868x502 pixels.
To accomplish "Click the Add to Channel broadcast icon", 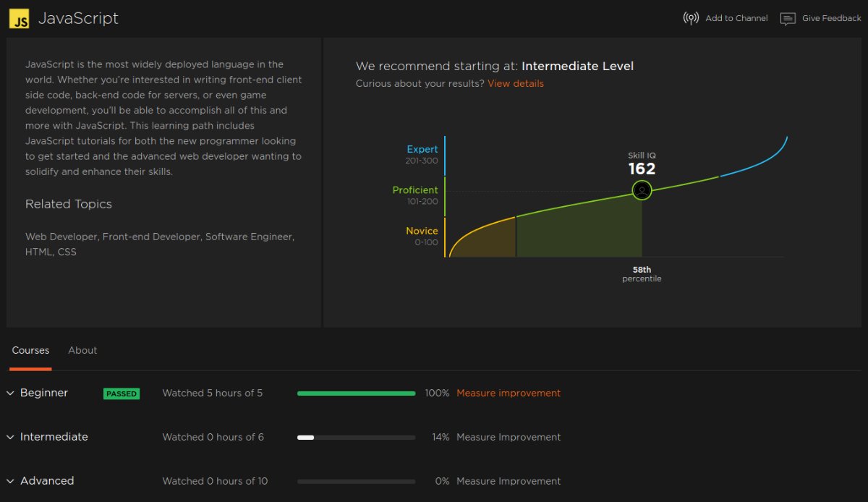I will (691, 18).
